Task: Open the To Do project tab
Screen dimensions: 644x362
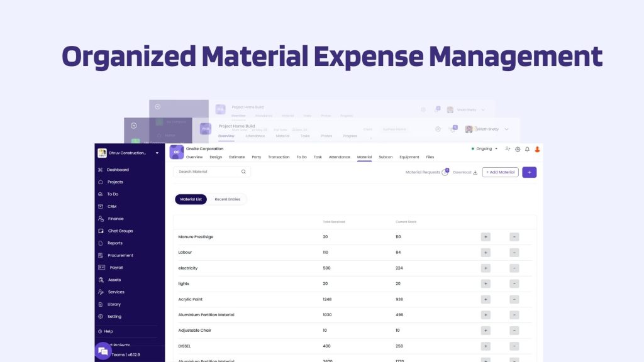Action: 301,157
